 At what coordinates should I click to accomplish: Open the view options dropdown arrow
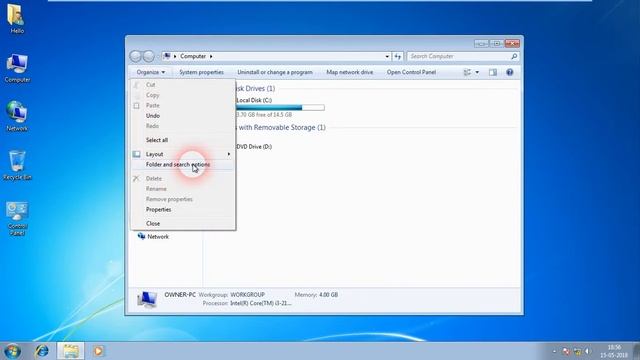477,72
